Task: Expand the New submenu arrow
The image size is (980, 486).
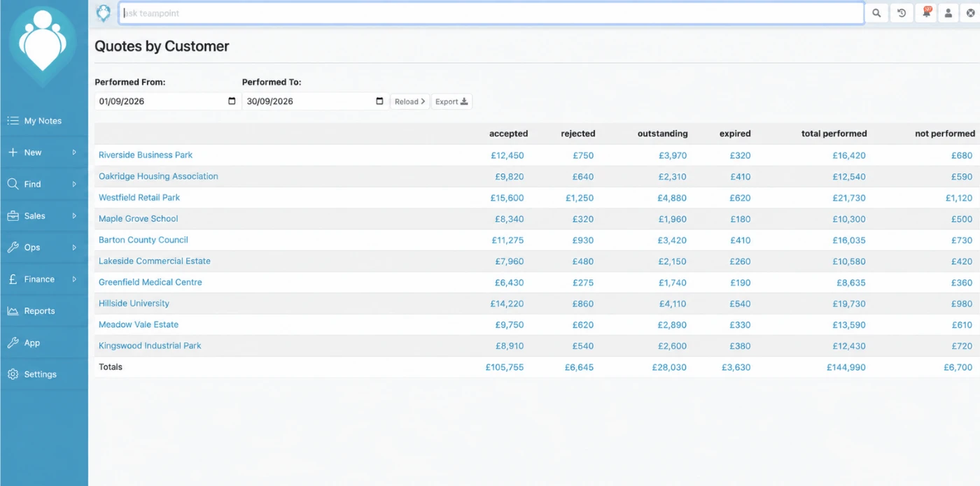Action: pyautogui.click(x=74, y=152)
